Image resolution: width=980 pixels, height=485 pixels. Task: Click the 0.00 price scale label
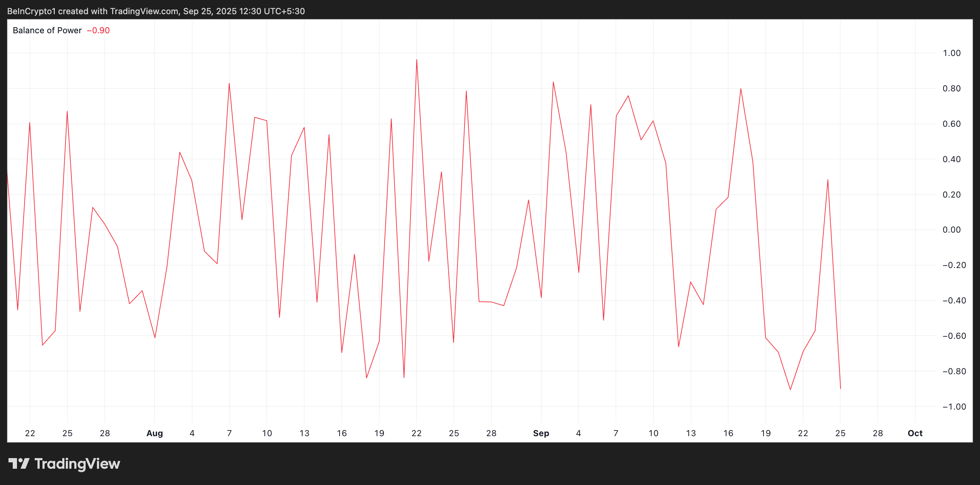tap(951, 230)
